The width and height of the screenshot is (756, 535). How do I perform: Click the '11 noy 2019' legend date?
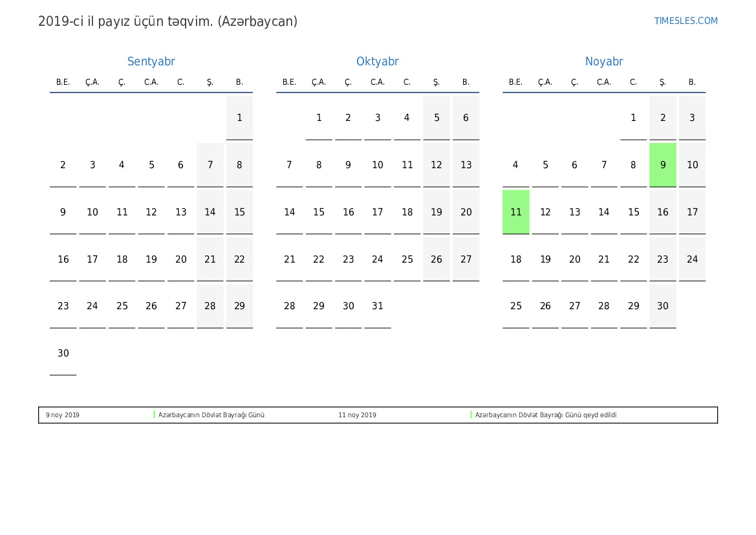coord(357,415)
